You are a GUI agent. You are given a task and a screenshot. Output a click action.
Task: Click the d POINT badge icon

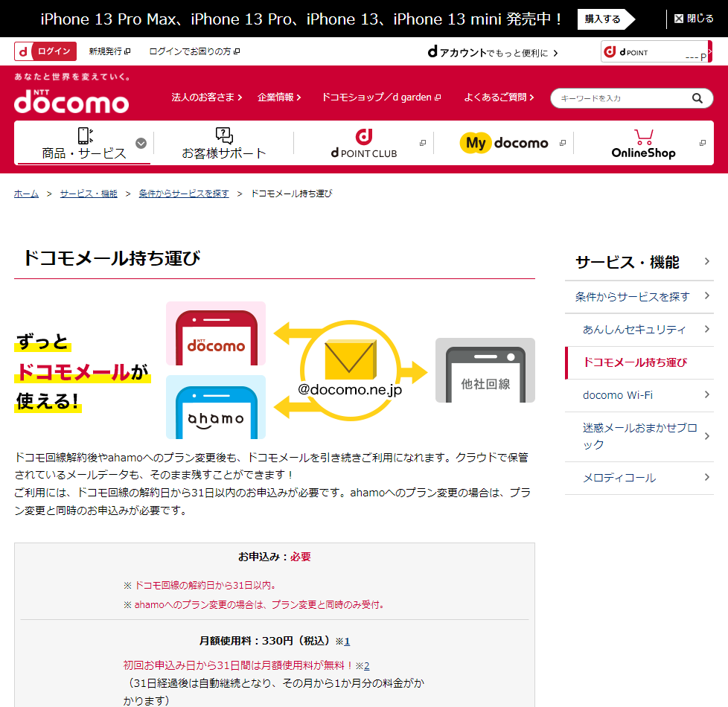click(x=610, y=51)
